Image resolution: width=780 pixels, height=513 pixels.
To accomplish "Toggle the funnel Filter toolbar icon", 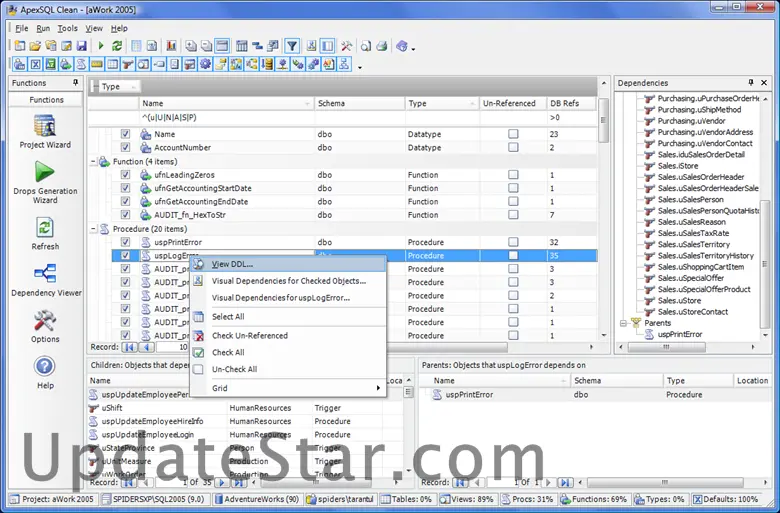I will pyautogui.click(x=292, y=46).
